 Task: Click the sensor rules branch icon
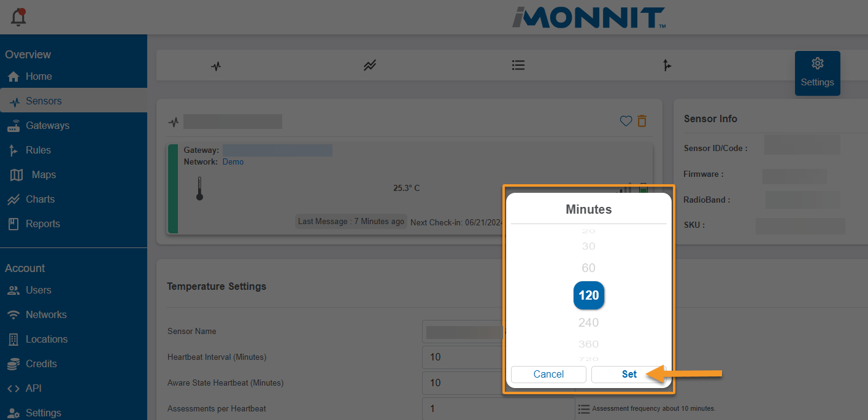point(667,65)
